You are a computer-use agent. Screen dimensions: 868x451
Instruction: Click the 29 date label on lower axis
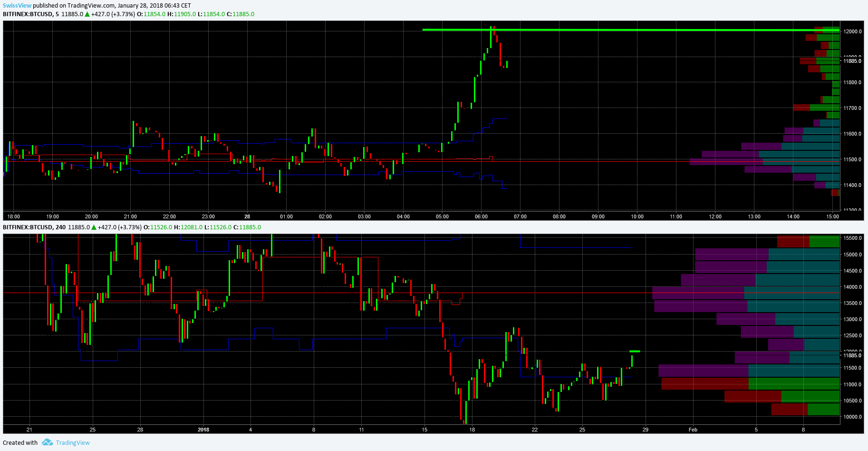(646, 430)
